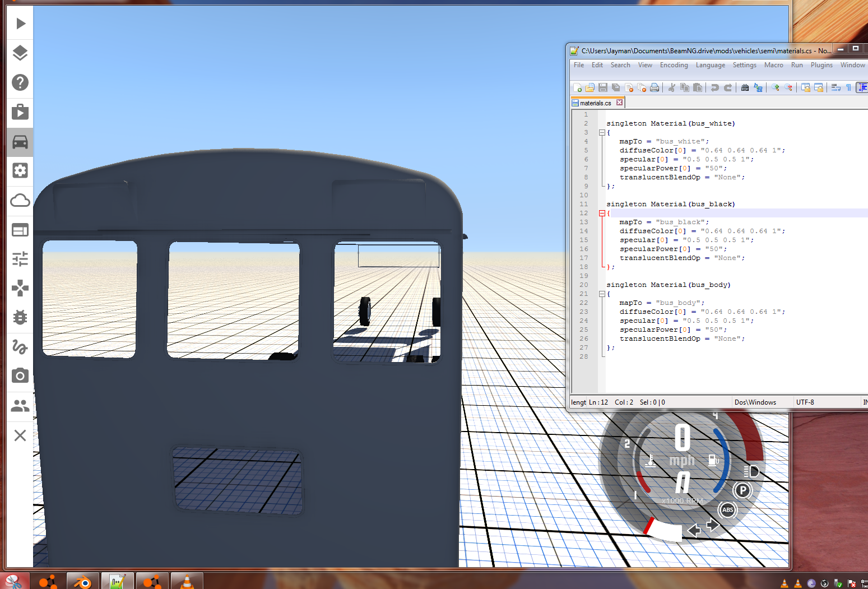Click the Save icon in Notepad++ toolbar
The width and height of the screenshot is (868, 589).
[x=603, y=87]
